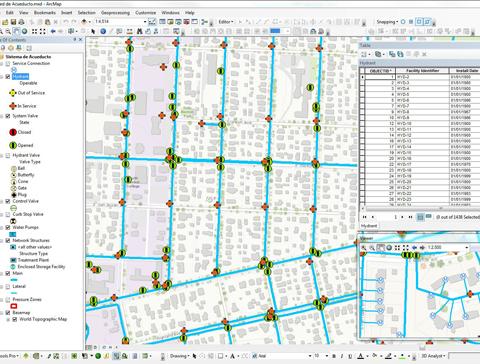The width and height of the screenshot is (480, 364).
Task: Open the 3D Analyst dropdown
Action: pyautogui.click(x=433, y=356)
